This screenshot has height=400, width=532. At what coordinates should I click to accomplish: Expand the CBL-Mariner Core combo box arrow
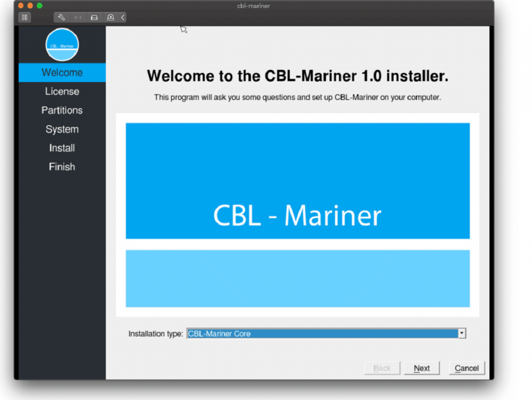[x=461, y=334]
